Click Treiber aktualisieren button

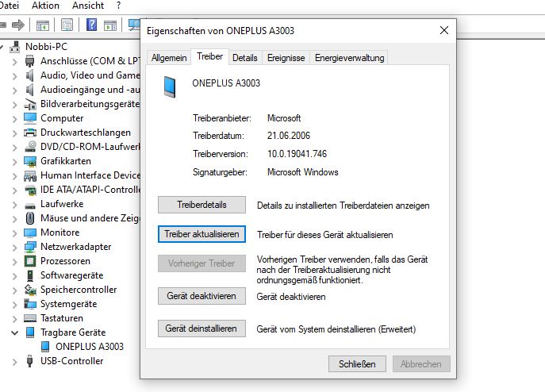(x=201, y=234)
